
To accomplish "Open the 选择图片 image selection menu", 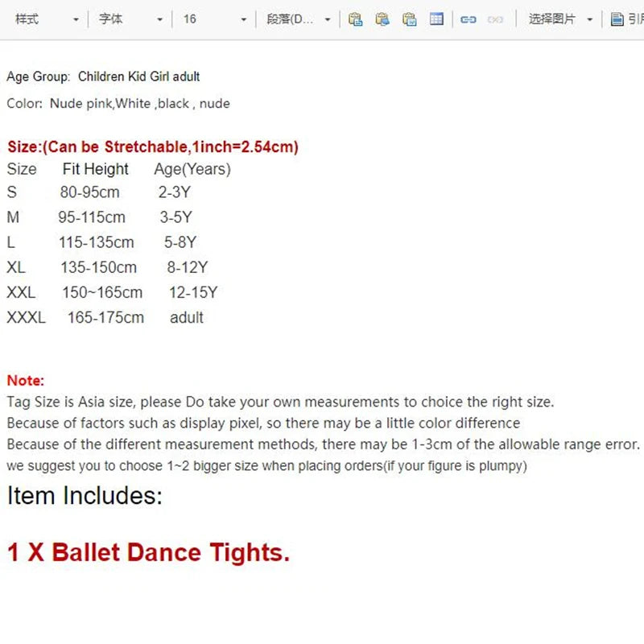I will pos(560,19).
